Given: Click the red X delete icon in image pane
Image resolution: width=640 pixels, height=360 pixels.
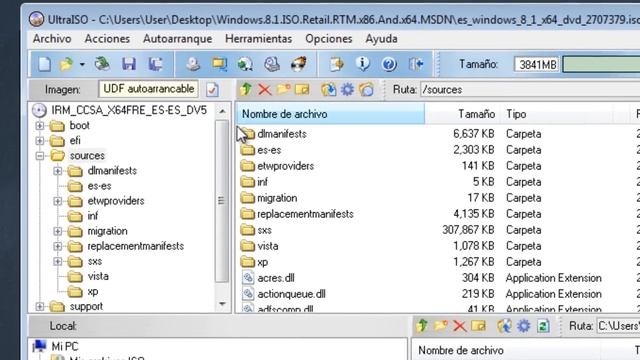Looking at the screenshot, I should click(264, 89).
